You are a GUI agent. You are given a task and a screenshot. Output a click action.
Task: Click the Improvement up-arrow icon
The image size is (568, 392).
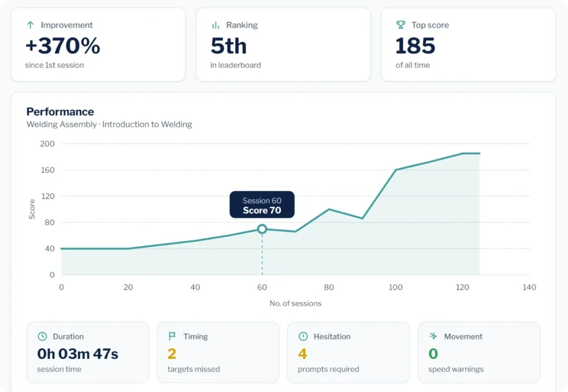click(31, 25)
